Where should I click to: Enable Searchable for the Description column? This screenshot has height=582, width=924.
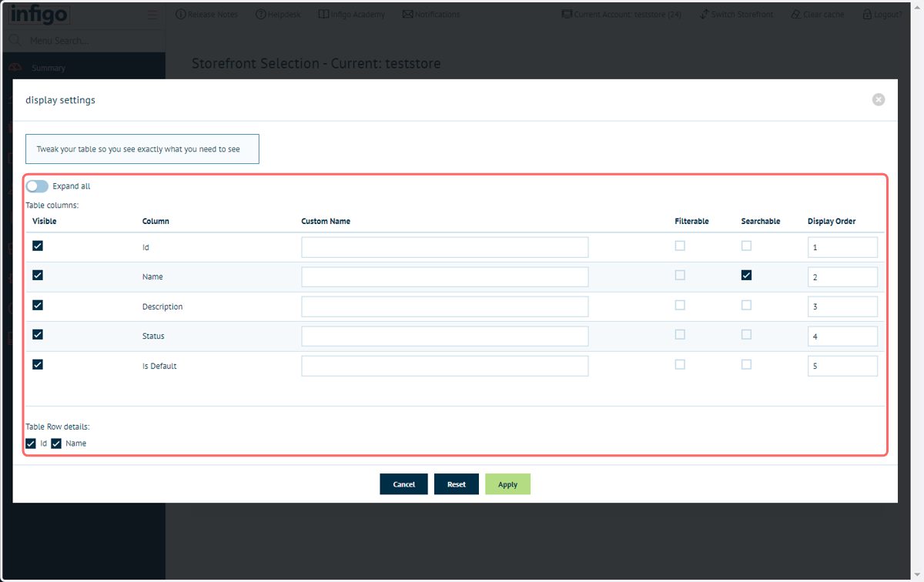(x=746, y=305)
